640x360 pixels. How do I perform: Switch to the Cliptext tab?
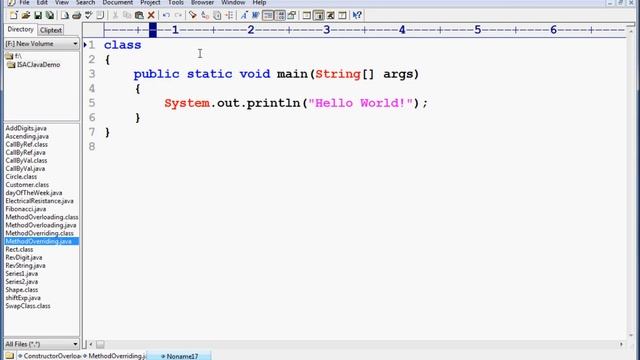pos(51,30)
